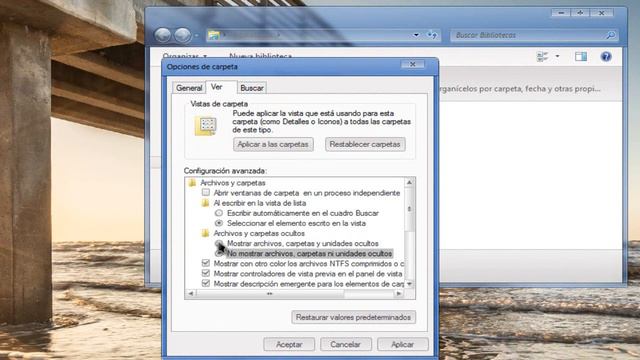Click the magnifier icon in search box

pos(610,36)
